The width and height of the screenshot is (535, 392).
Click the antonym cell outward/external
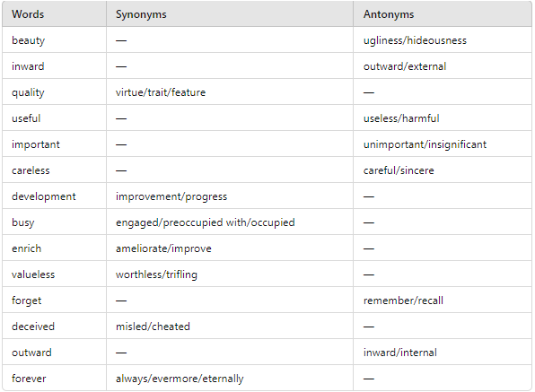coord(405,66)
